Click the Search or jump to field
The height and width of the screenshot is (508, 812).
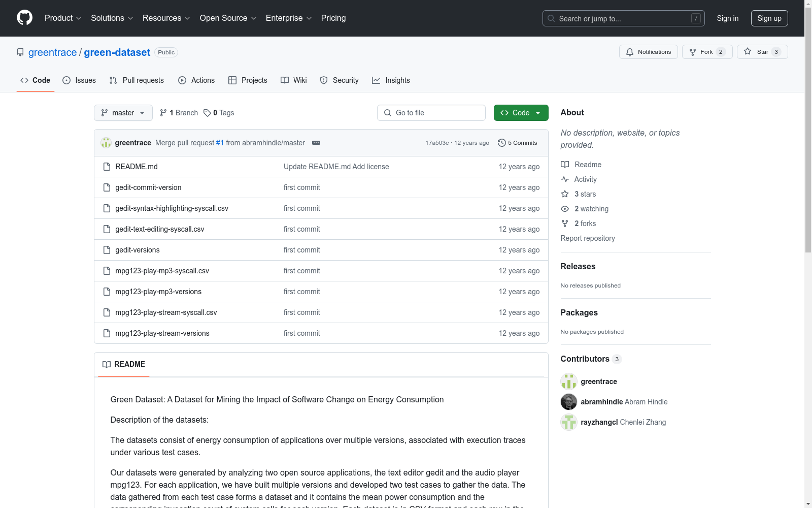(x=624, y=18)
